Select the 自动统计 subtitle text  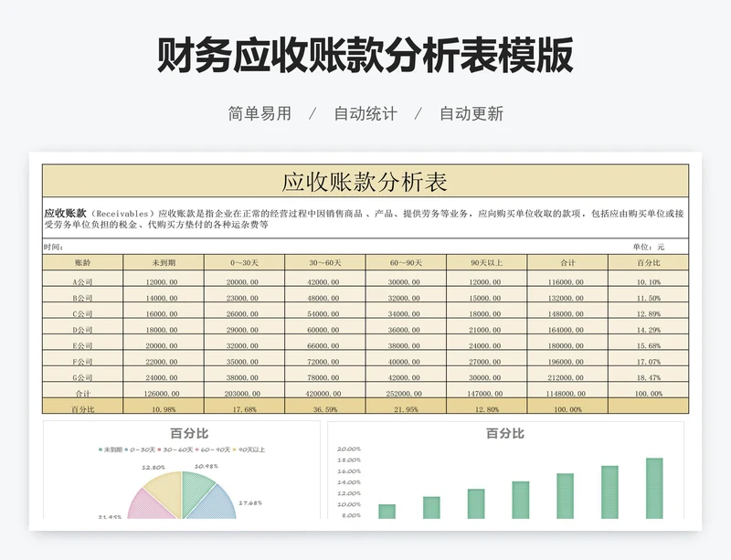coord(365,114)
